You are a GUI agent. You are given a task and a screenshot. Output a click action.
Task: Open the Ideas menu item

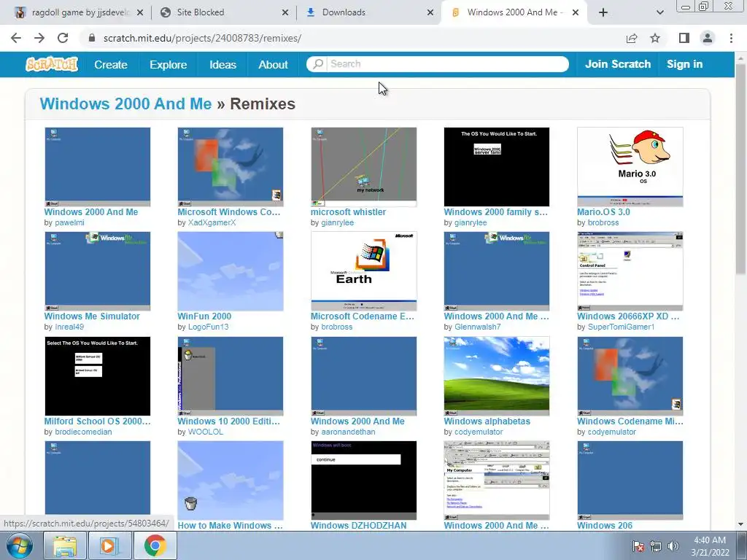click(222, 64)
